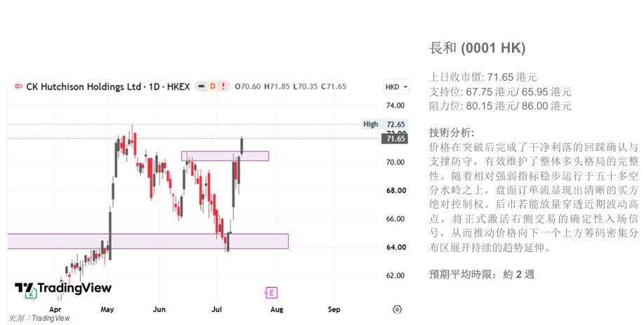Click the 阻力位: 80.15 港元/ 86.00 港元 line
This screenshot has width=644, height=325.
coord(500,106)
